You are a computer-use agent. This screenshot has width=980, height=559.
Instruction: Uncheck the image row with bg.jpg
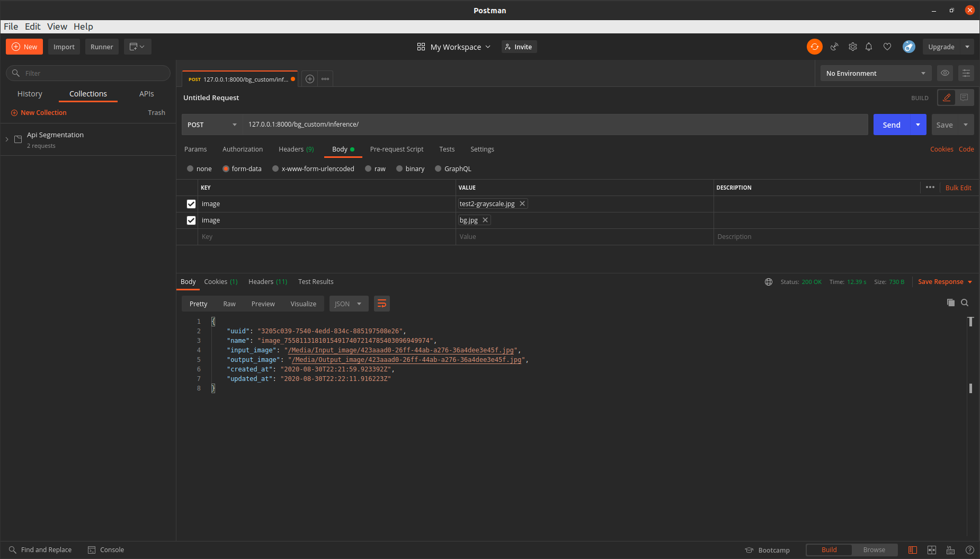pos(191,220)
